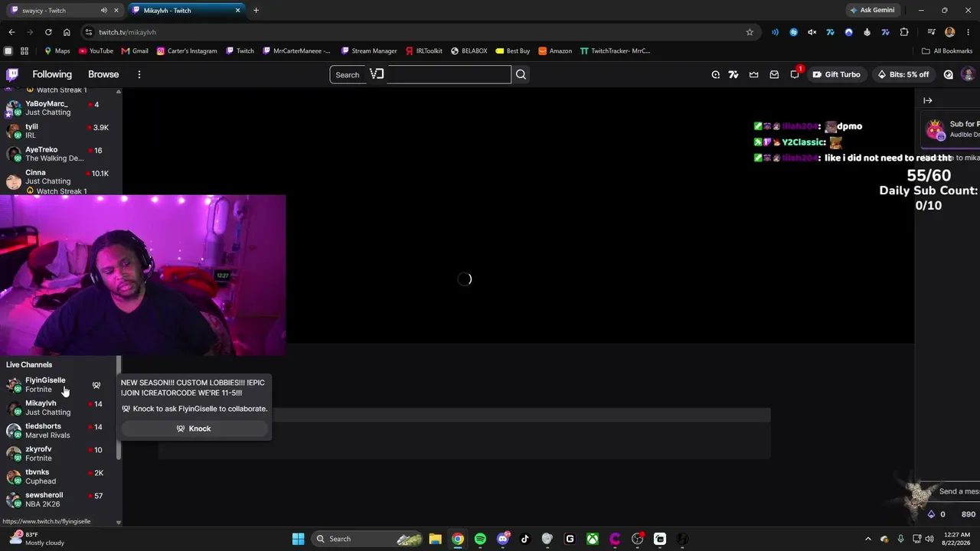Viewport: 980px width, 551px height.
Task: Open the Twitch home logo
Action: pyautogui.click(x=12, y=74)
